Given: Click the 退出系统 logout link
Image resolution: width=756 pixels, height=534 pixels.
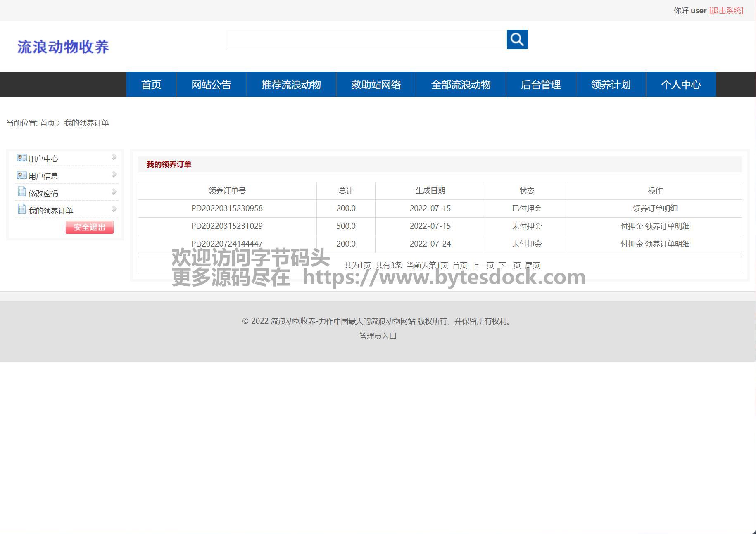Looking at the screenshot, I should click(x=726, y=11).
